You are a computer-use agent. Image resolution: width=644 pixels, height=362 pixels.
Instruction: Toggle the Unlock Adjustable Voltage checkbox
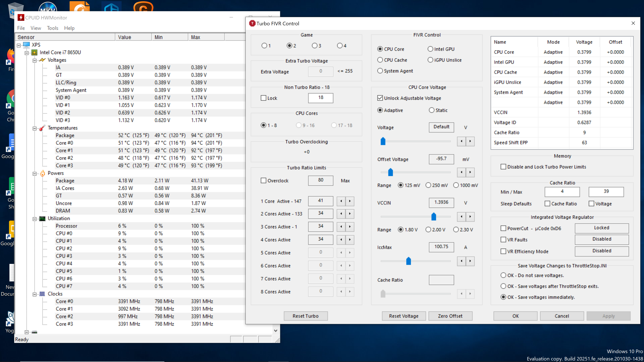click(x=380, y=98)
